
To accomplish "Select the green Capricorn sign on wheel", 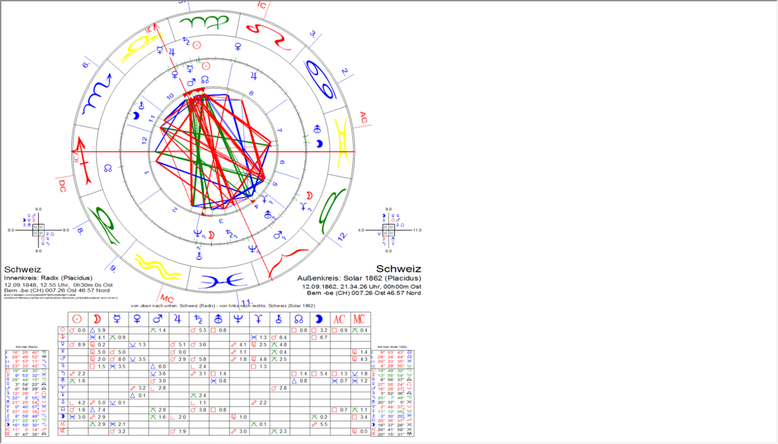I will tap(105, 224).
